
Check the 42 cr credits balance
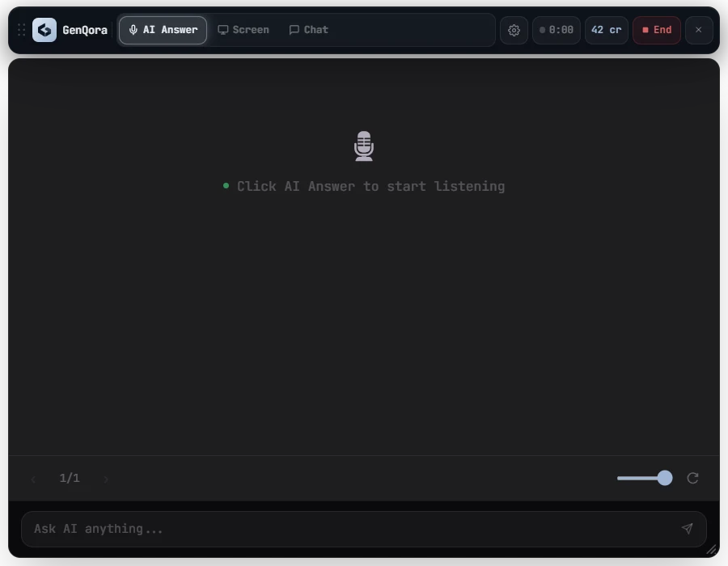pyautogui.click(x=607, y=30)
